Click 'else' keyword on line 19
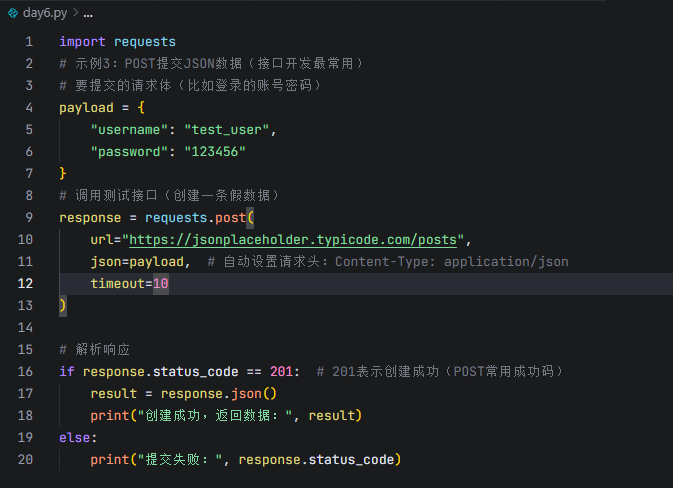This screenshot has width=673, height=488. 75,438
